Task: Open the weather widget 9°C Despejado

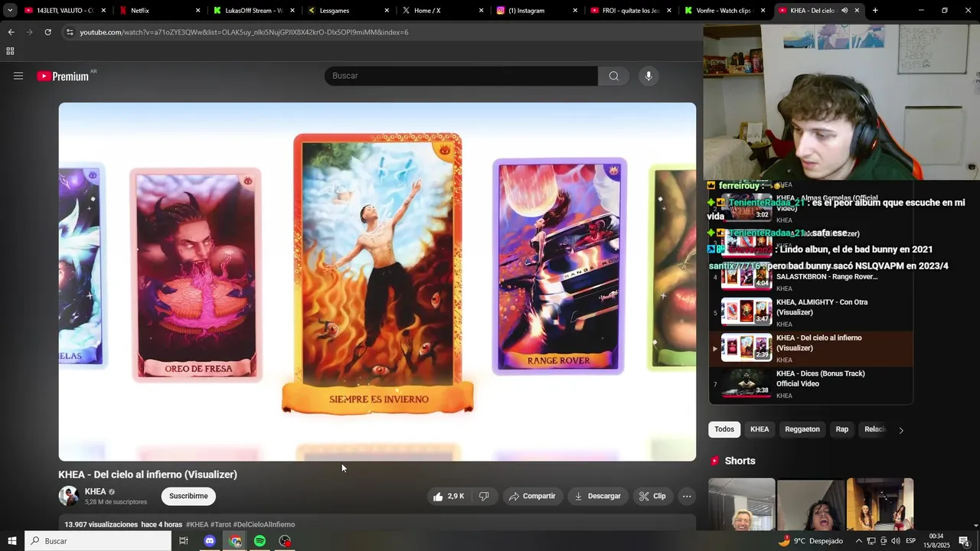Action: 810,541
